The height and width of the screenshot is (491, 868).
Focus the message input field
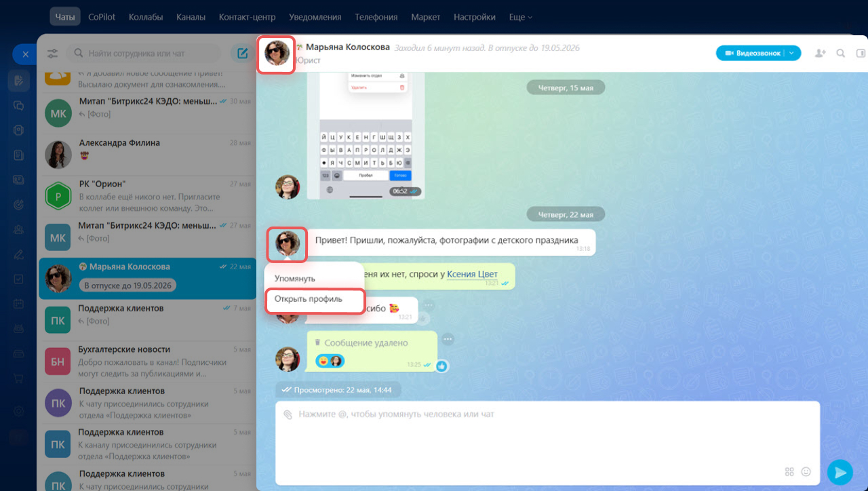[547, 443]
